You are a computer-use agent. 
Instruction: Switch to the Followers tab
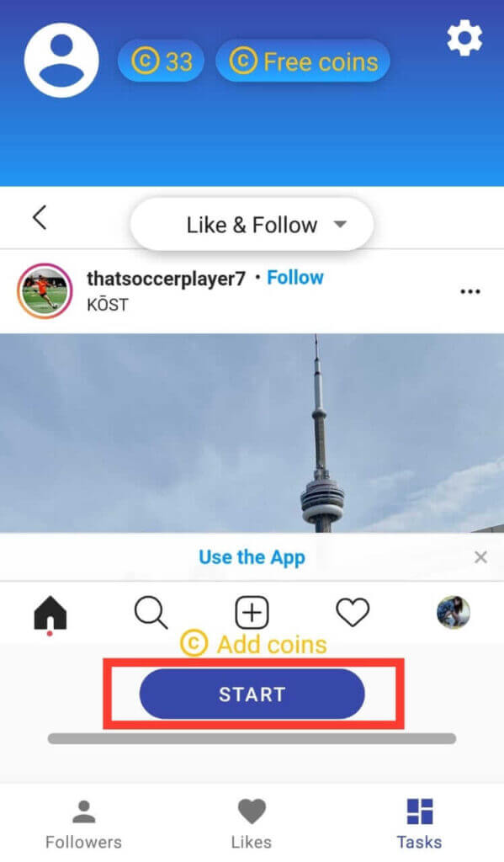click(x=83, y=824)
